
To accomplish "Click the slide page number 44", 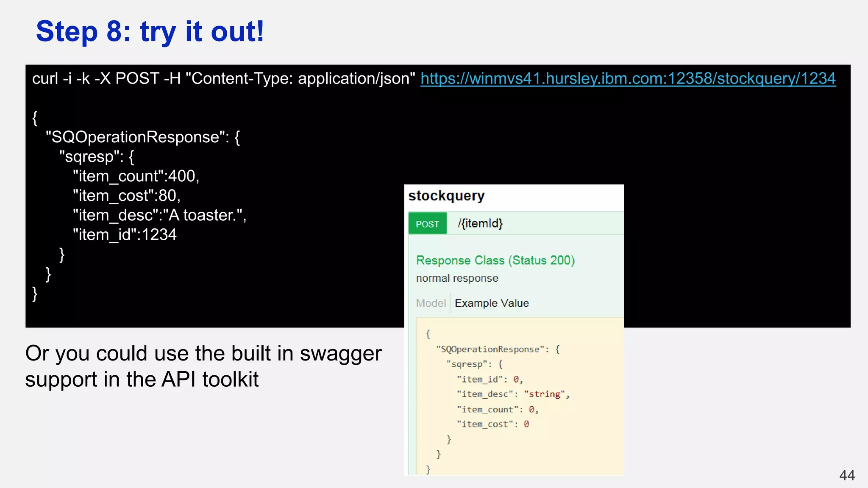I will (847, 475).
